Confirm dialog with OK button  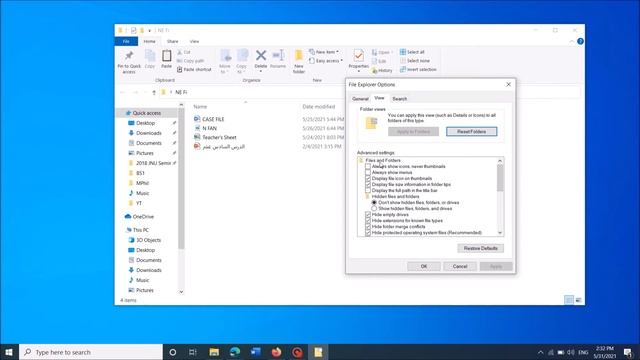(424, 266)
